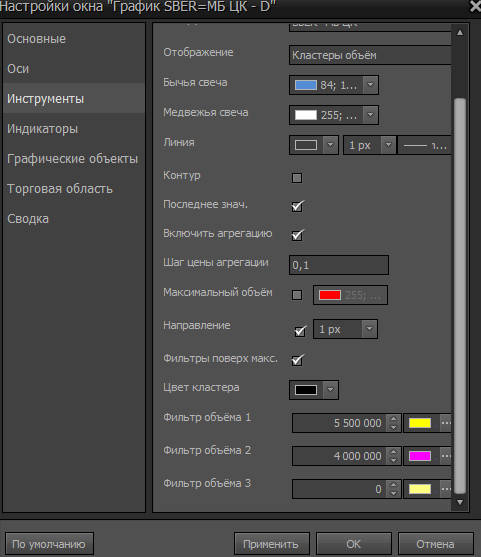Image resolution: width=481 pixels, height=557 pixels.
Task: Open the Цвет кластера black color swatch
Action: 306,390
